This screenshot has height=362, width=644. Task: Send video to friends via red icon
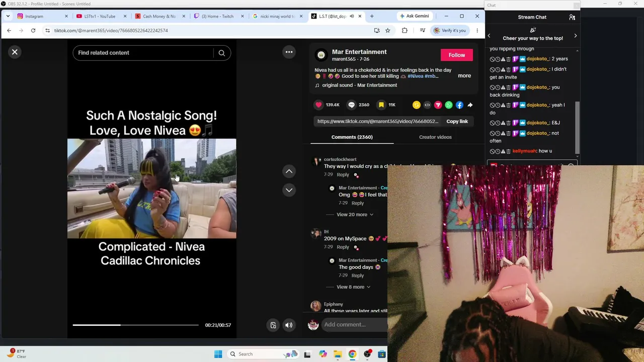tap(438, 105)
